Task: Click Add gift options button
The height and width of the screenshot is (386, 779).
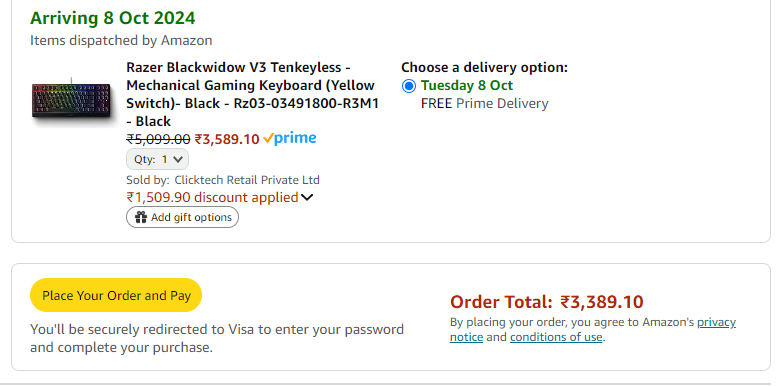Action: [x=182, y=217]
